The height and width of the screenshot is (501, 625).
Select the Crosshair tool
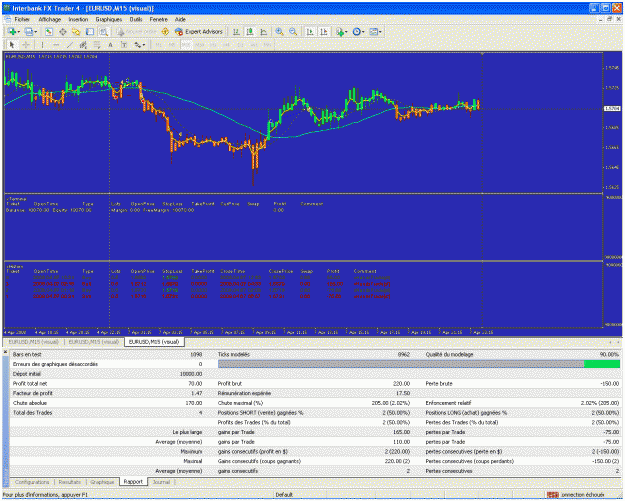coord(26,45)
